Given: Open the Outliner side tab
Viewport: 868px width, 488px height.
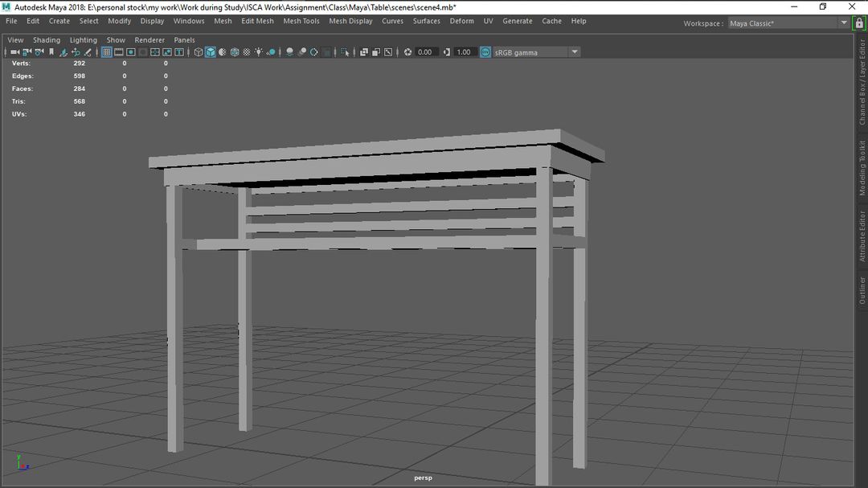Looking at the screenshot, I should pos(862,290).
